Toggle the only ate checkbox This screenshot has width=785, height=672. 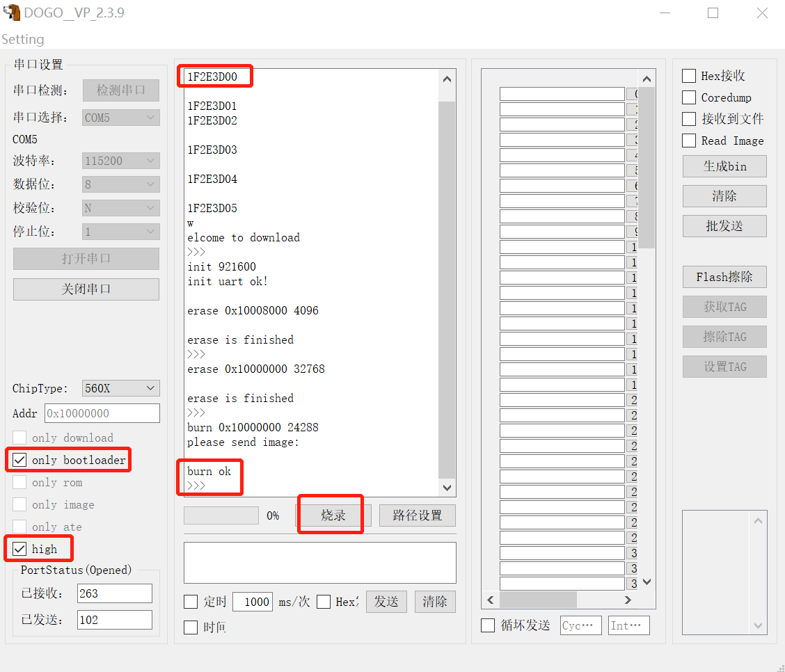tap(19, 527)
